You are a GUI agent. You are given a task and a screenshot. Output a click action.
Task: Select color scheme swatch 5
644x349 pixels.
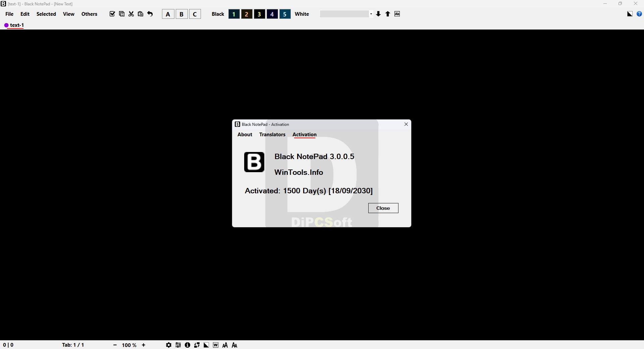click(x=285, y=14)
